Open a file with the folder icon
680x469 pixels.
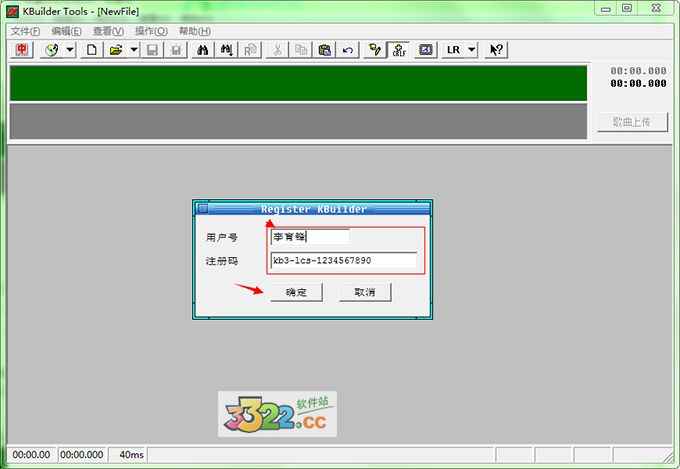[116, 50]
